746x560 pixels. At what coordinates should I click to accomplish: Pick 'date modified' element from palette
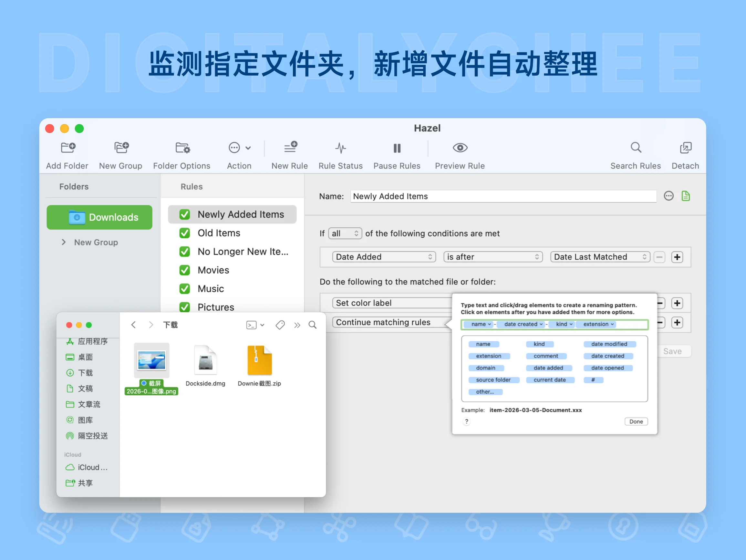pos(609,344)
